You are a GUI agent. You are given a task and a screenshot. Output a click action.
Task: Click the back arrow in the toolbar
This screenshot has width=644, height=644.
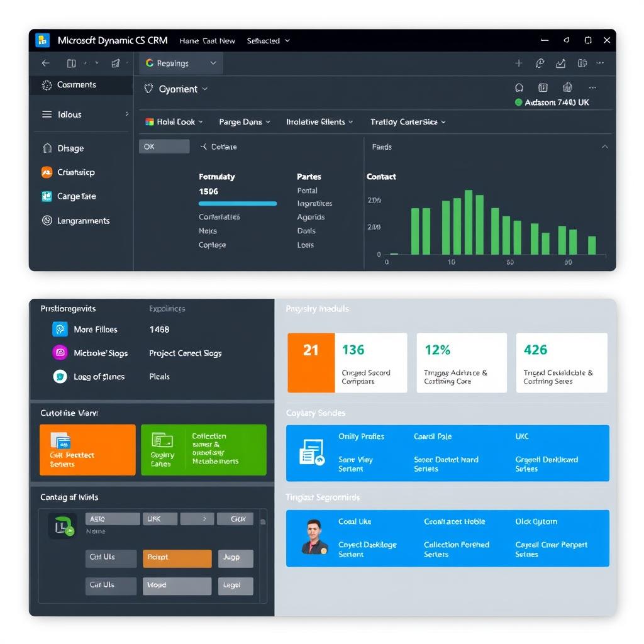pos(45,63)
